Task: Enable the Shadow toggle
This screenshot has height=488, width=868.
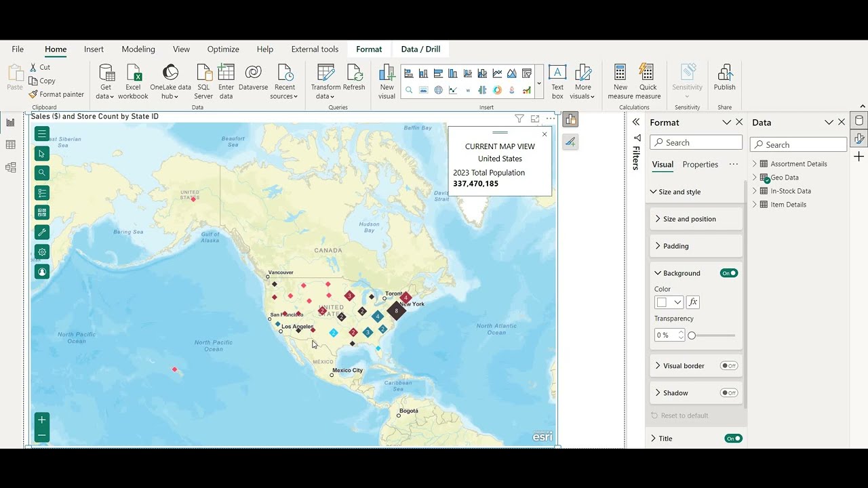Action: click(729, 393)
